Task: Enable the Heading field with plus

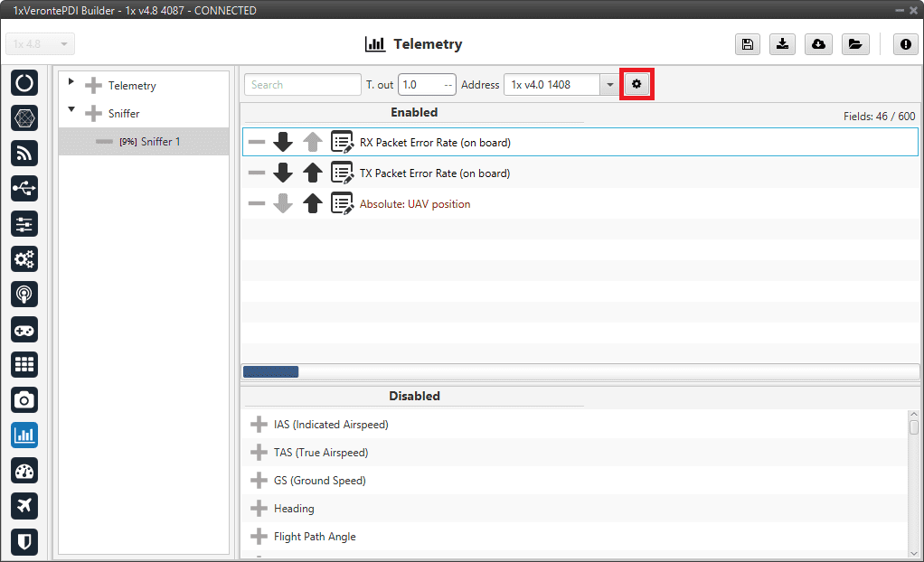Action: (x=259, y=509)
